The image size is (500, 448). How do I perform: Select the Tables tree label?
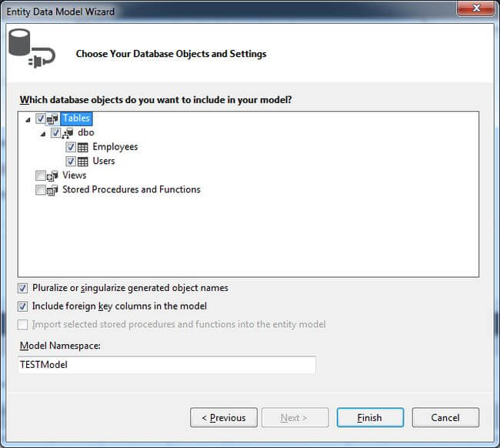pyautogui.click(x=76, y=118)
